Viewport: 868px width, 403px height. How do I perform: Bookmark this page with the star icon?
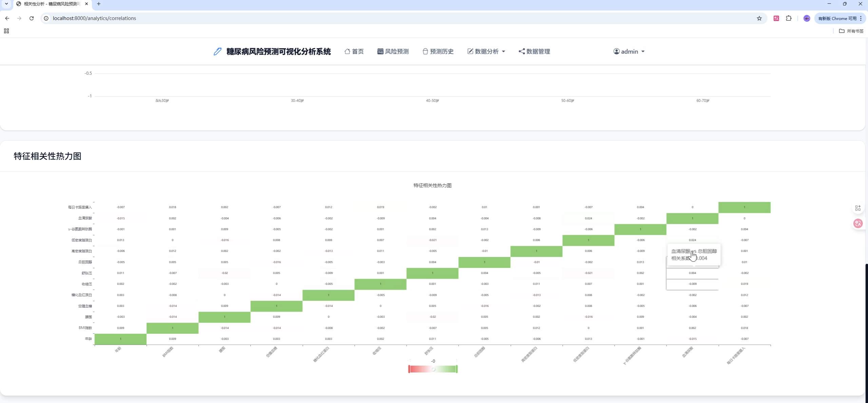(759, 18)
